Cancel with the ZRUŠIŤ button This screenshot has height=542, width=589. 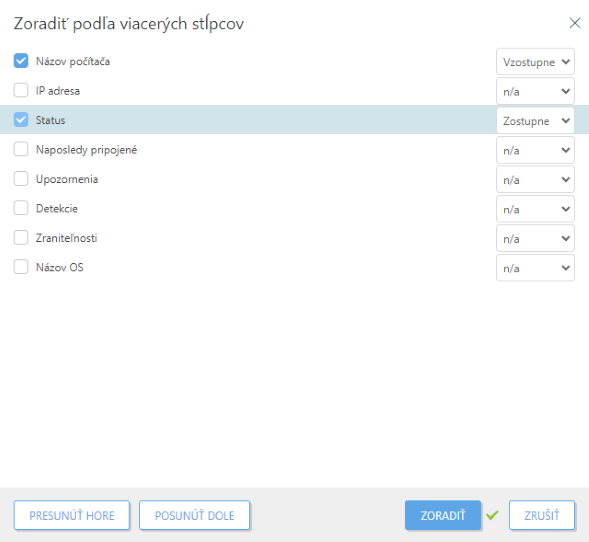point(542,515)
